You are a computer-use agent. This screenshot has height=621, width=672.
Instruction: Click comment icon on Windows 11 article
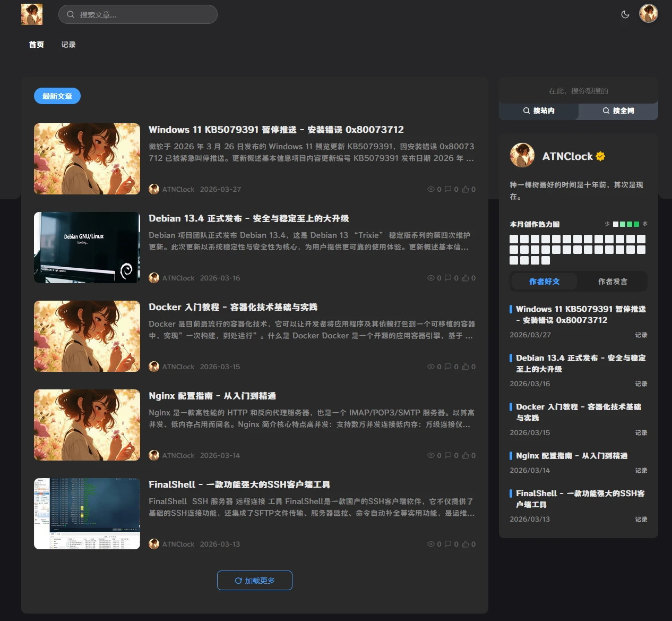[x=448, y=189]
